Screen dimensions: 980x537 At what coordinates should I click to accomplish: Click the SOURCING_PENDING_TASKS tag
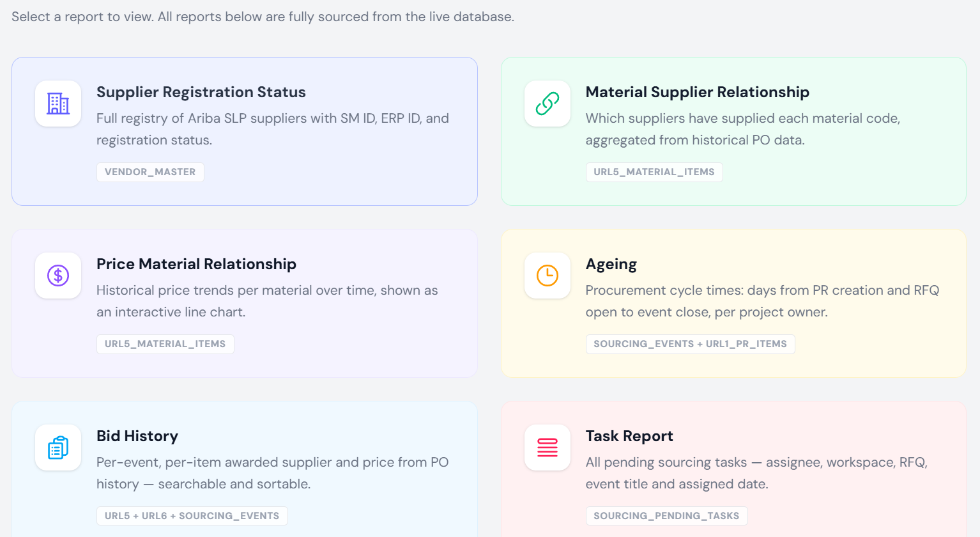click(666, 516)
